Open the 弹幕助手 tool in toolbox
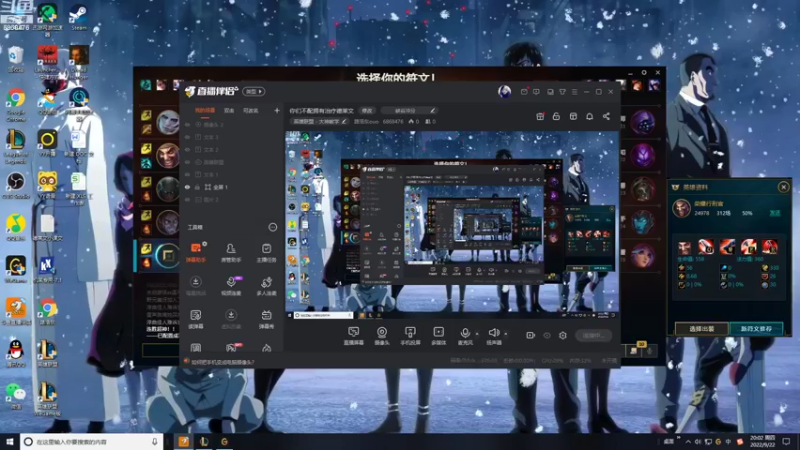Image resolution: width=800 pixels, height=450 pixels. (x=196, y=253)
